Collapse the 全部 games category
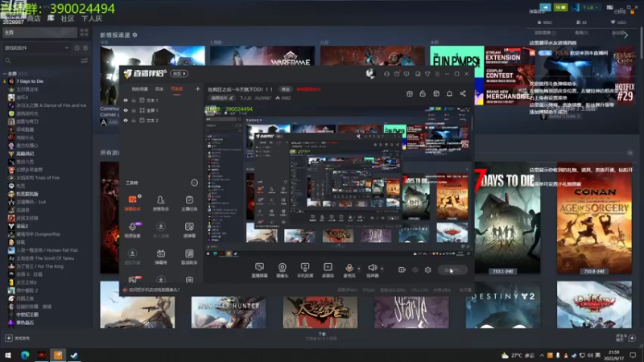 (5, 73)
